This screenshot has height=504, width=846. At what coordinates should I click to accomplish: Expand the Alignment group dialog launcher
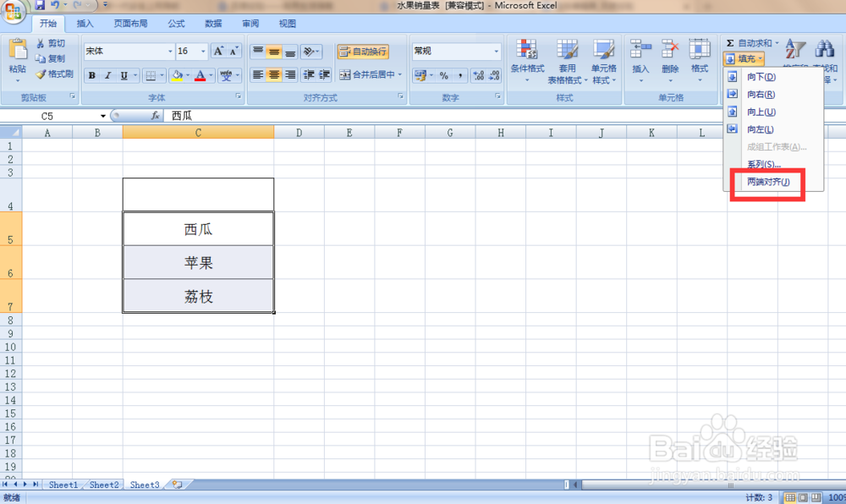pos(401,96)
